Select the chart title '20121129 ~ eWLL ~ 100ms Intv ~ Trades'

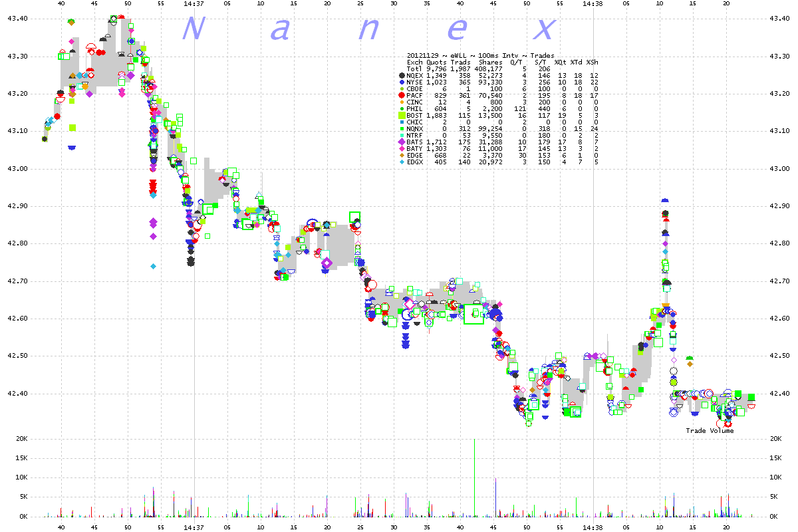[x=481, y=55]
